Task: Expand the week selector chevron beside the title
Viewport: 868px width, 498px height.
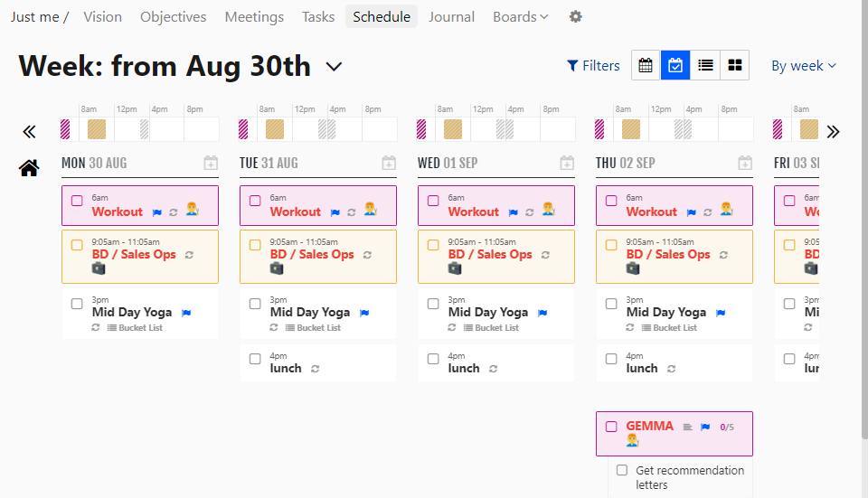Action: (334, 67)
